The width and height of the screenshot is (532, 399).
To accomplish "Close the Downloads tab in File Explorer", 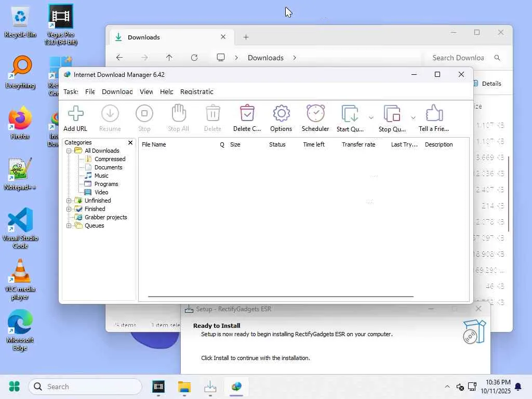I will point(223,37).
